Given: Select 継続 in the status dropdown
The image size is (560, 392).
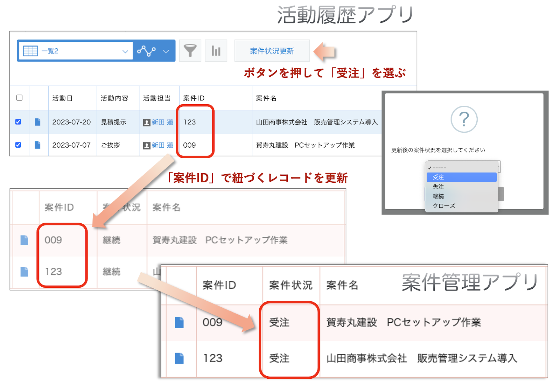Looking at the screenshot, I should [461, 196].
